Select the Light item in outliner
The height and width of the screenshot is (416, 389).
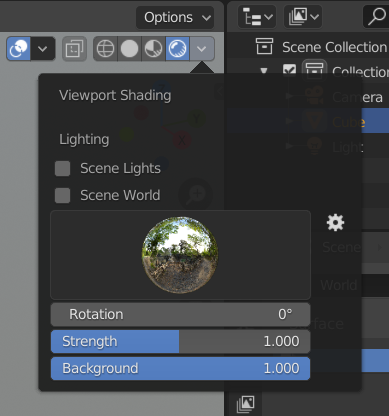click(348, 147)
